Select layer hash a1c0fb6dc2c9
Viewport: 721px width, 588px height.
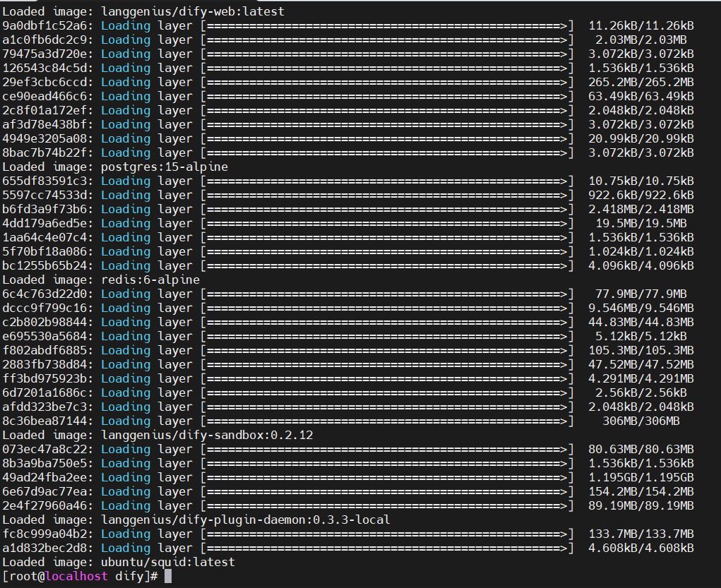(44, 40)
